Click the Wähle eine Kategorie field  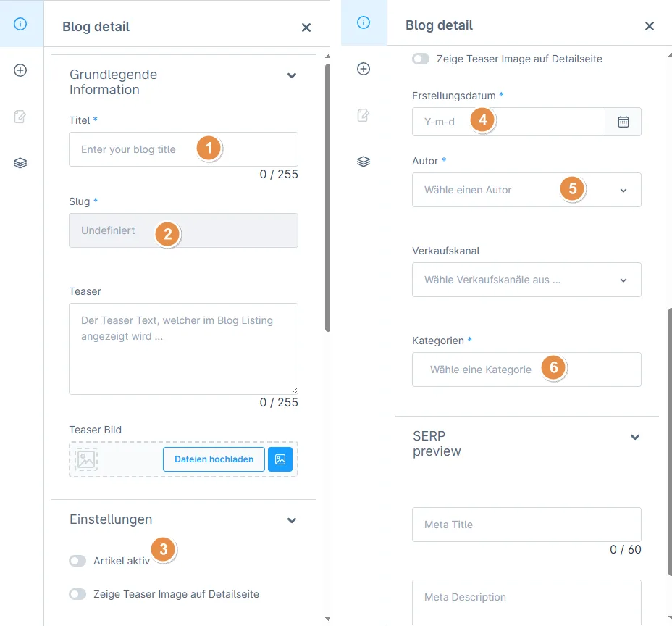click(x=526, y=370)
